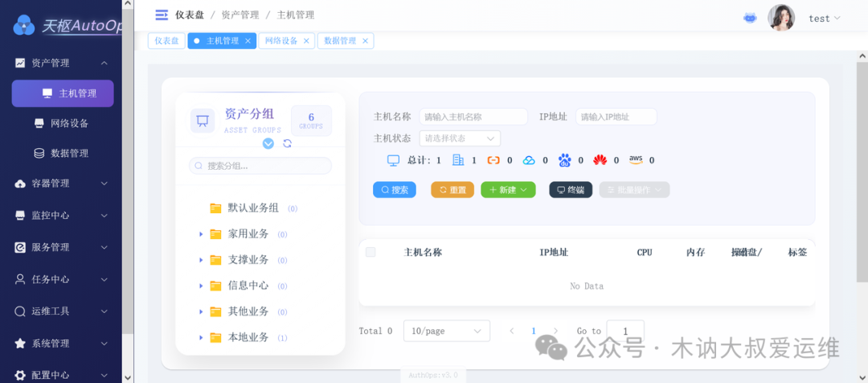This screenshot has width=868, height=383.
Task: Expand the 家用业务 tree arrow
Action: [x=202, y=234]
